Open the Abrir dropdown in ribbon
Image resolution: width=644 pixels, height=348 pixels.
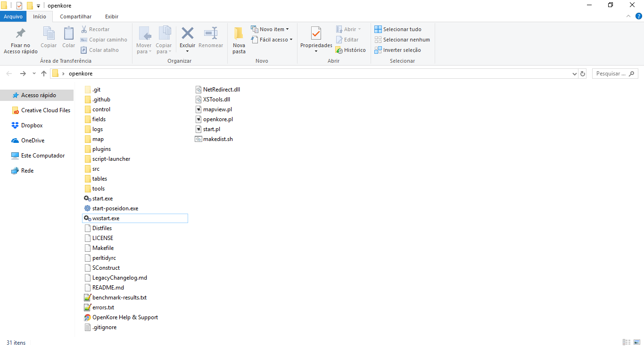[348, 29]
